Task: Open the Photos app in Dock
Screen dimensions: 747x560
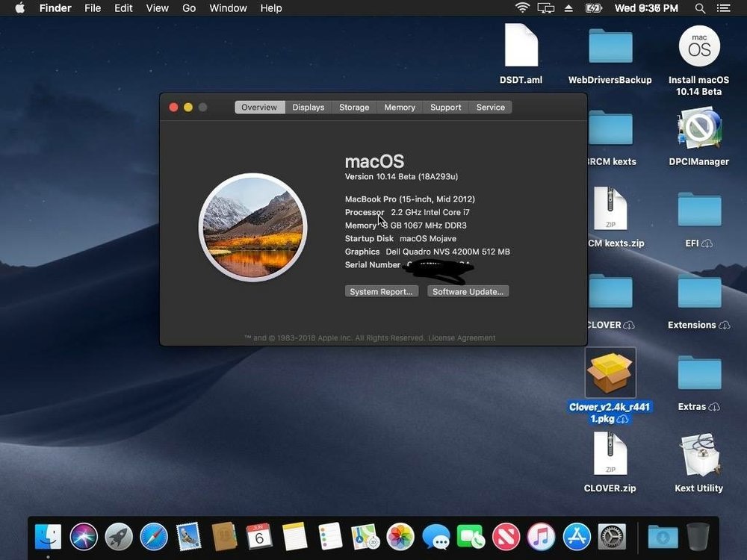Action: tap(400, 536)
